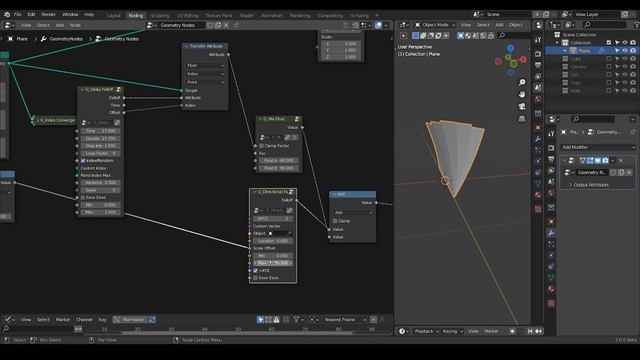This screenshot has width=640, height=360.
Task: Click the Physics tab in Properties sidebar
Action: coord(551,255)
